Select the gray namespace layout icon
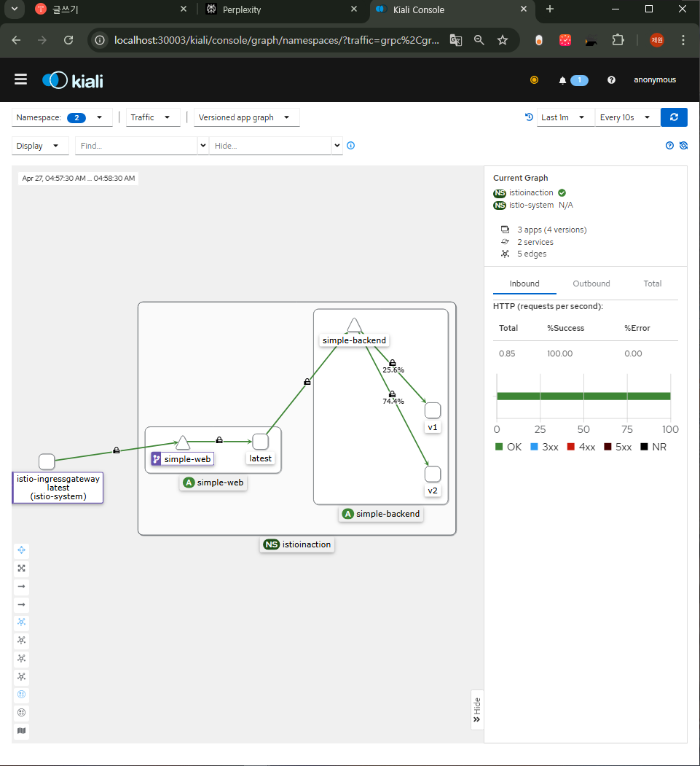The height and width of the screenshot is (766, 700). pyautogui.click(x=21, y=713)
